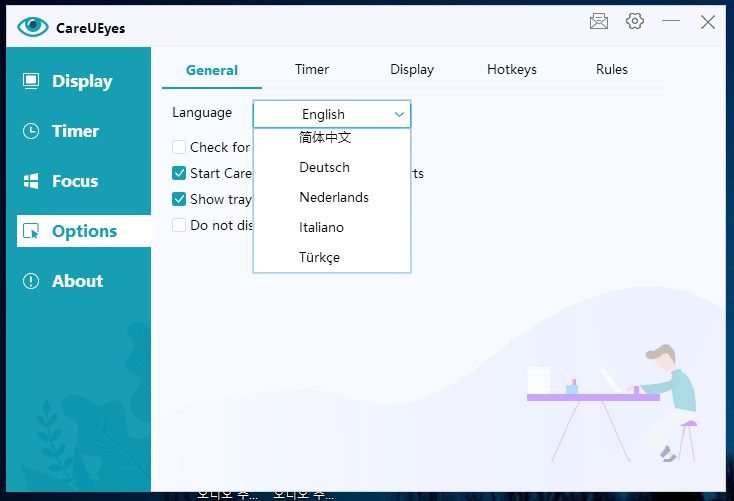Switch to the Display tab in Options
The image size is (734, 501).
click(x=412, y=70)
